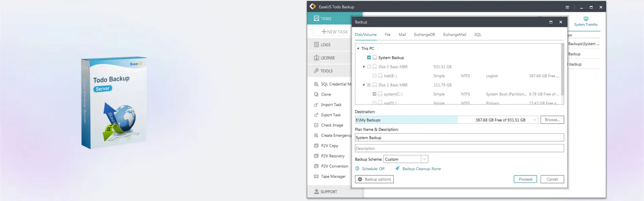
Task: Click the EaseUS logo in title bar
Action: click(x=313, y=6)
